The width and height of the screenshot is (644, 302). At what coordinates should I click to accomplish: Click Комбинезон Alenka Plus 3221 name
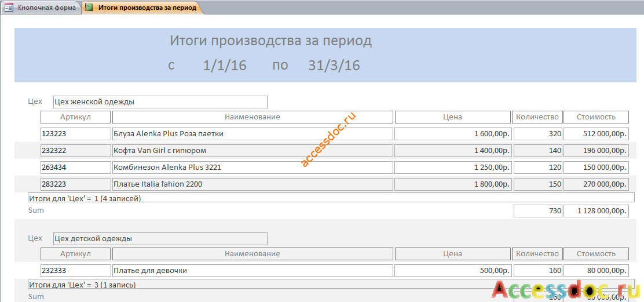(x=253, y=168)
